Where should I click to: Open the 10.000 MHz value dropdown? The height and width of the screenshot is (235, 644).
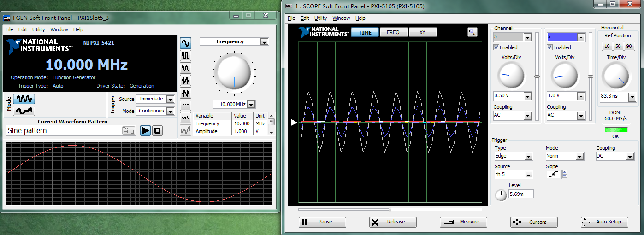point(251,104)
